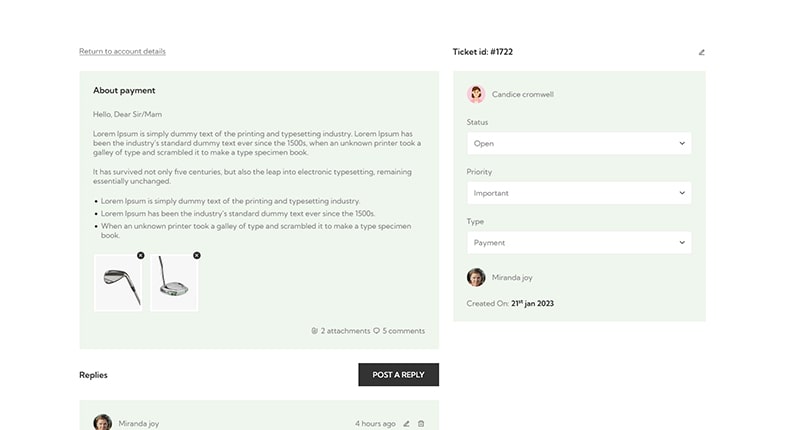Follow the Return to account details link

coord(122,51)
